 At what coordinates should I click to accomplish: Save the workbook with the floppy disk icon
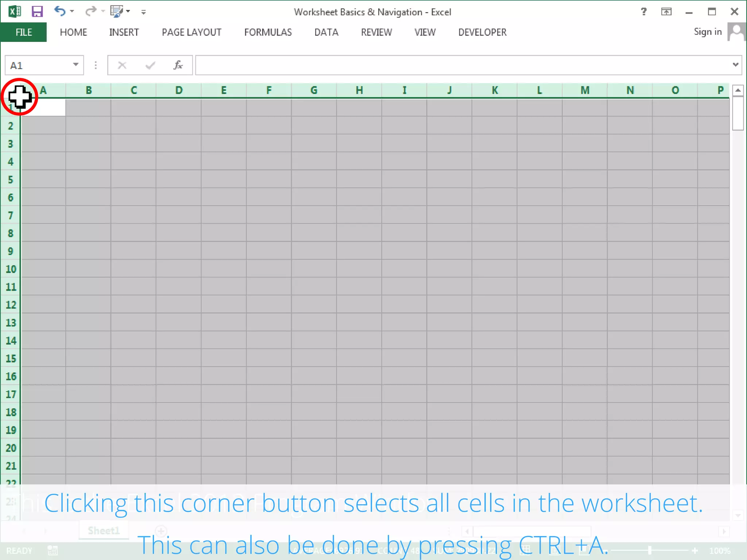(x=37, y=12)
